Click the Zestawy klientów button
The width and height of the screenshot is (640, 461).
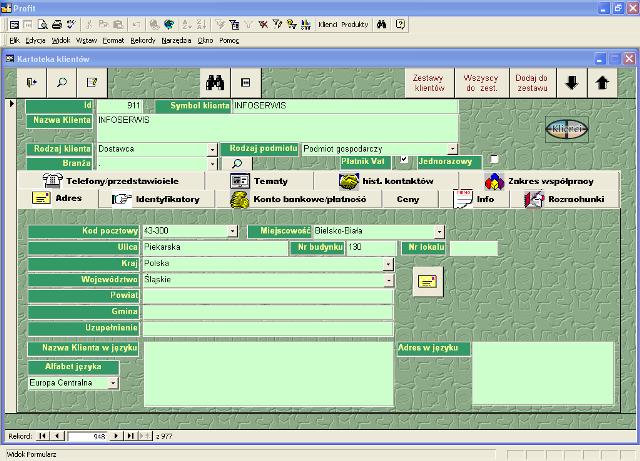(429, 83)
